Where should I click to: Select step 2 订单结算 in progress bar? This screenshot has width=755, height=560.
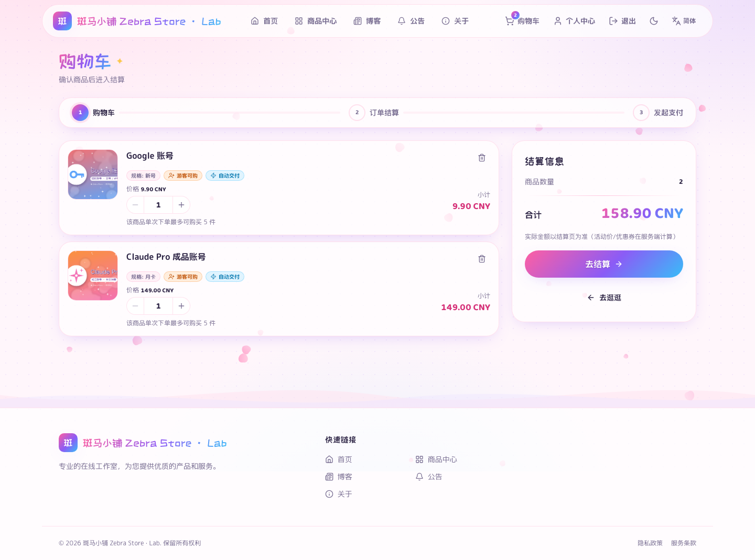point(374,113)
